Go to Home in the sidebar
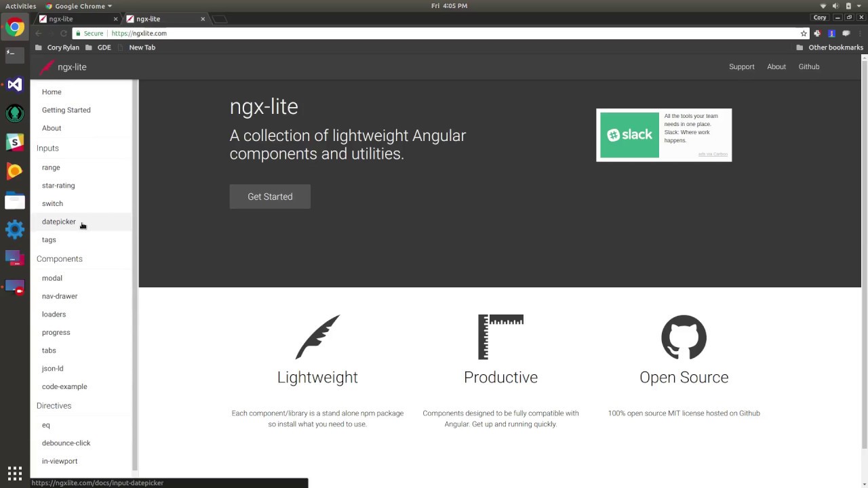Viewport: 868px width, 488px height. (x=52, y=91)
